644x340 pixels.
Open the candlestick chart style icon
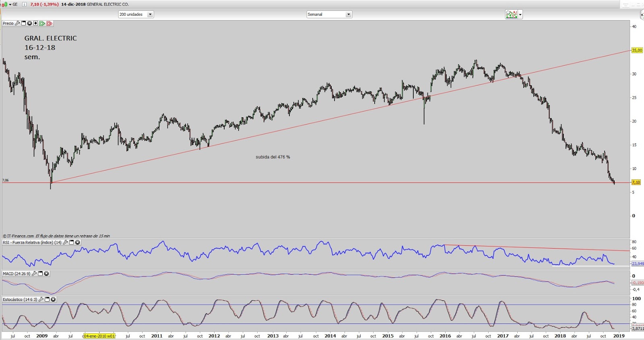coord(5,4)
